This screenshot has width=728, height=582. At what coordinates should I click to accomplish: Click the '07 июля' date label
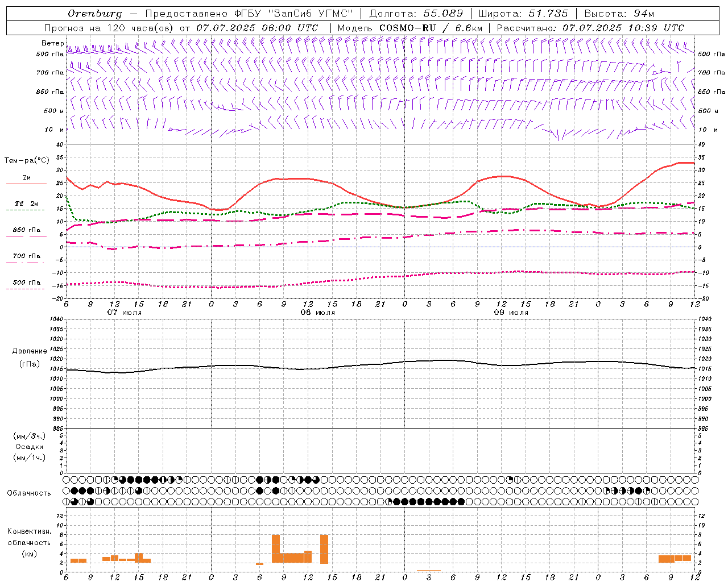click(125, 313)
